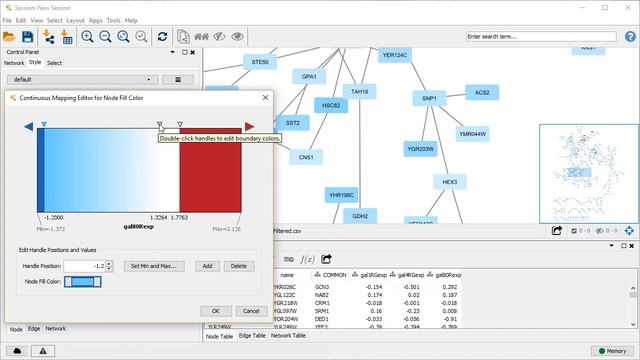Float the Table Panel window

tap(623, 246)
